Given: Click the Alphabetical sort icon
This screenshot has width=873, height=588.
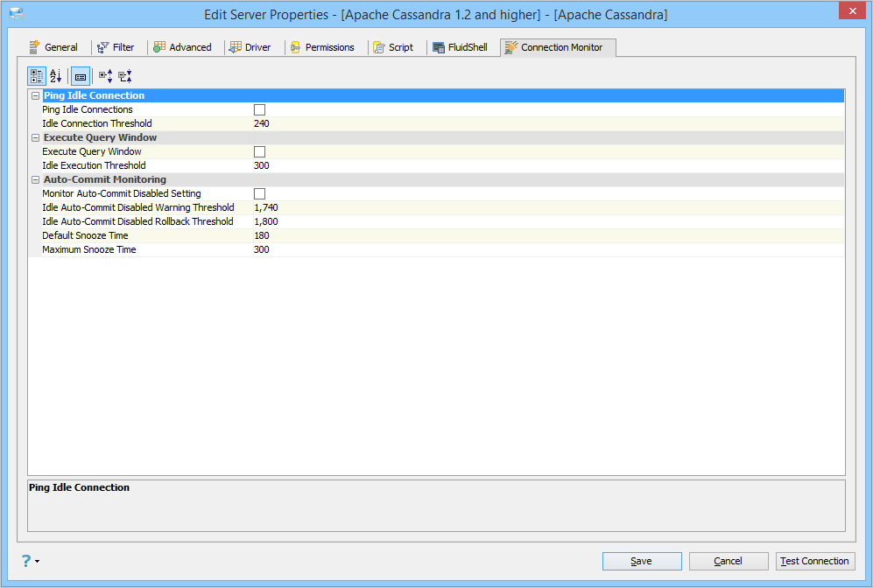Looking at the screenshot, I should tap(56, 76).
